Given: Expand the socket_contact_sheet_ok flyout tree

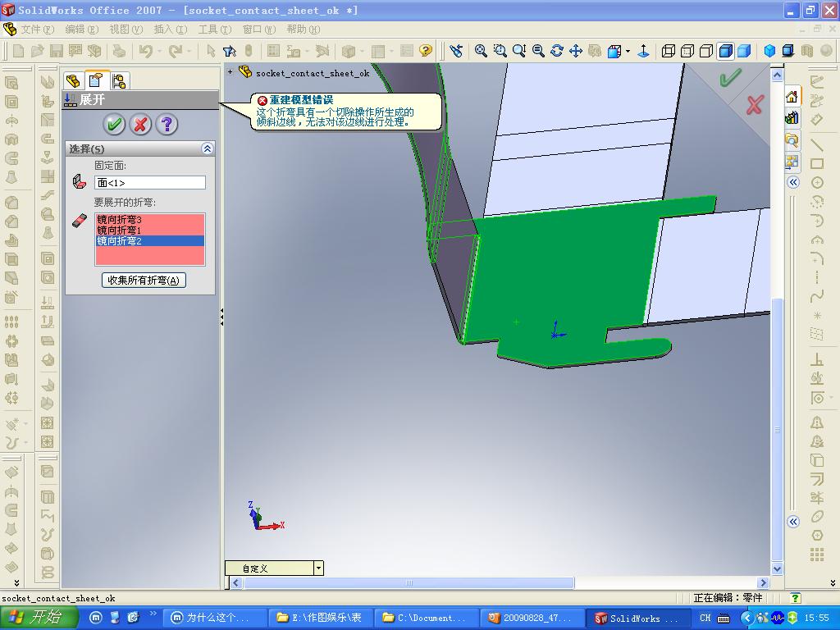Looking at the screenshot, I should 230,71.
